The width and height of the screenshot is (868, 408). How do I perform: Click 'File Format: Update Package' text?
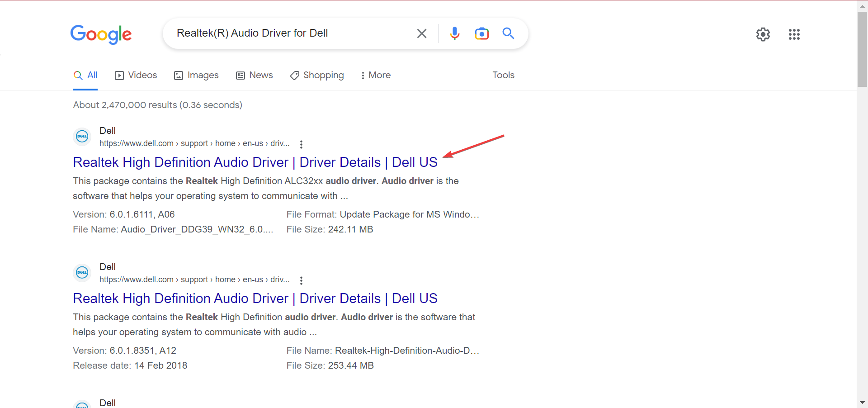click(383, 214)
